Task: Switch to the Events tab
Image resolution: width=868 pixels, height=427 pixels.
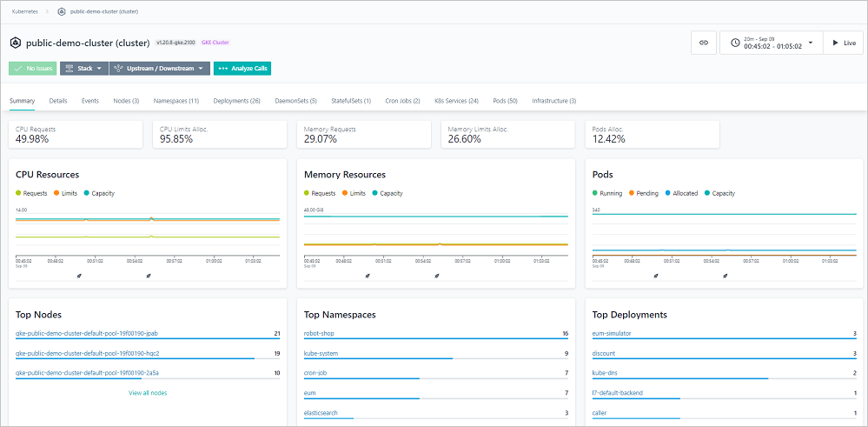Action: (x=89, y=101)
